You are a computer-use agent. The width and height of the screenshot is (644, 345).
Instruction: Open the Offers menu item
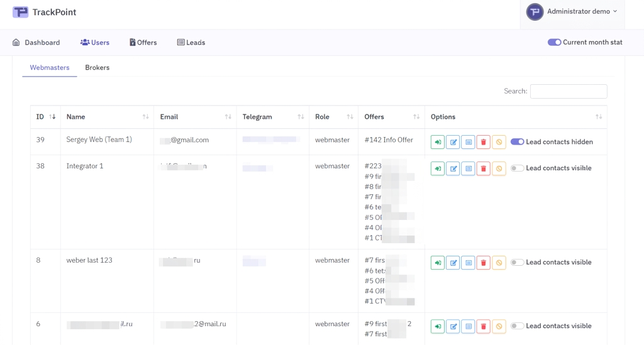pyautogui.click(x=143, y=42)
